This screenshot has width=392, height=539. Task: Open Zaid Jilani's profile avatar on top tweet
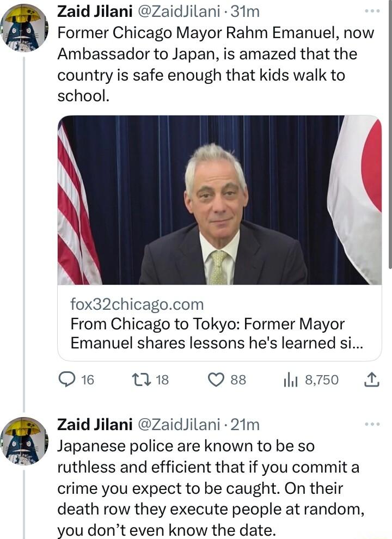pyautogui.click(x=23, y=27)
